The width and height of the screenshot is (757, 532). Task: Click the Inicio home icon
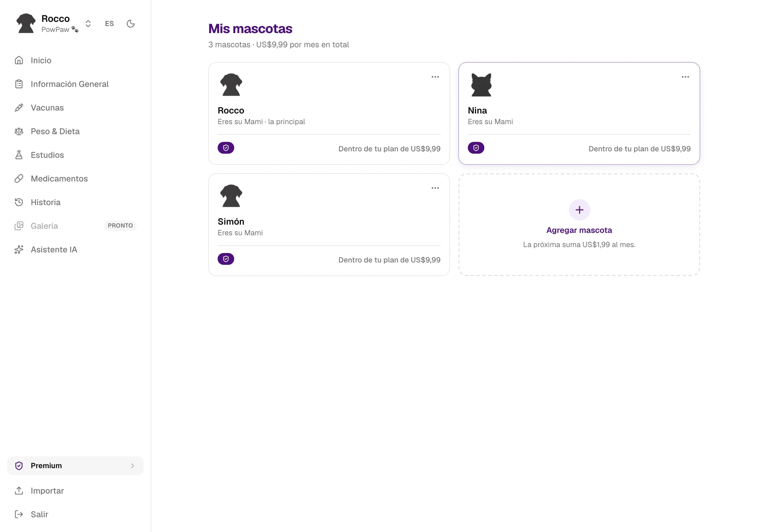[x=19, y=60]
